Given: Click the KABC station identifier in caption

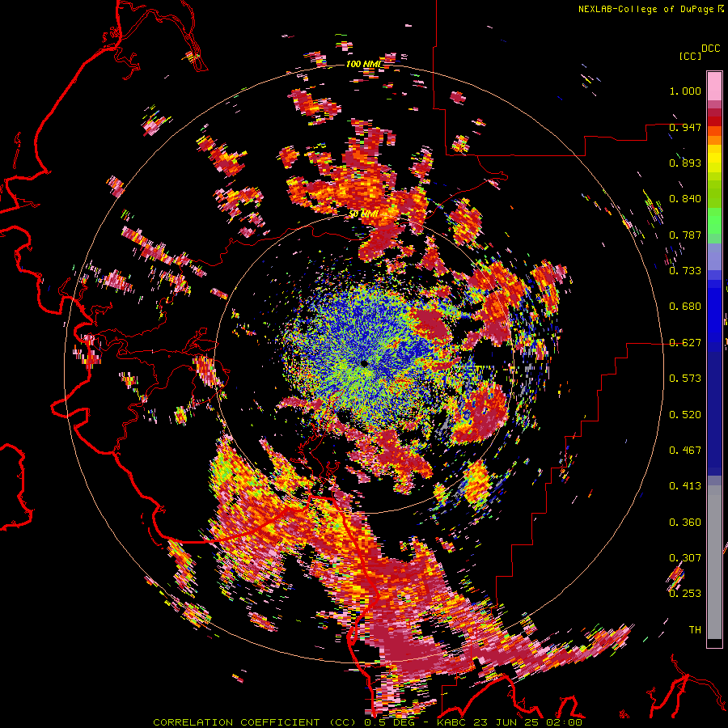Looking at the screenshot, I should coord(452,722).
